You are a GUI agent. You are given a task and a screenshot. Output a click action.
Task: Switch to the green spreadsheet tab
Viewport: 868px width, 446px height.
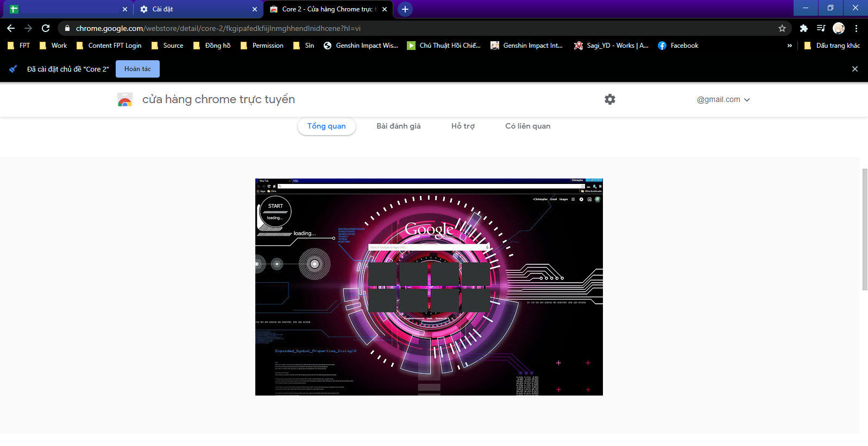pyautogui.click(x=68, y=9)
